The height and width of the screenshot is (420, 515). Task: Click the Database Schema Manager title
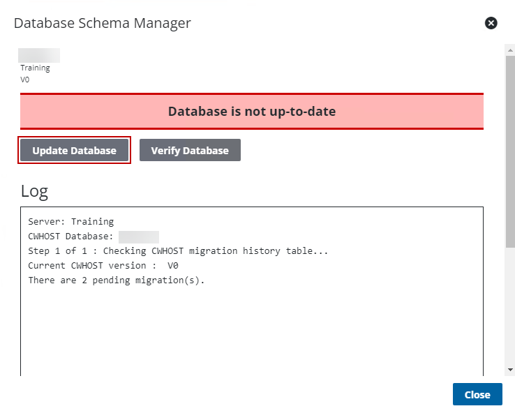(103, 23)
